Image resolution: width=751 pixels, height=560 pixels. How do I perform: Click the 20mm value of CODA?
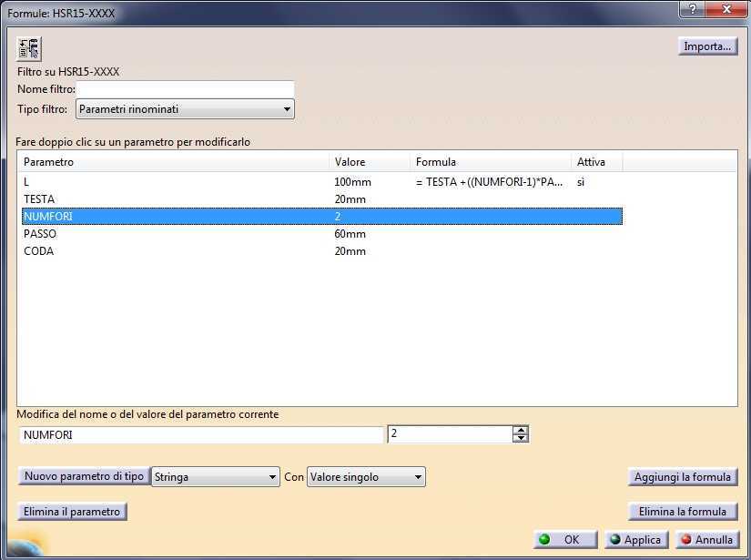(350, 251)
